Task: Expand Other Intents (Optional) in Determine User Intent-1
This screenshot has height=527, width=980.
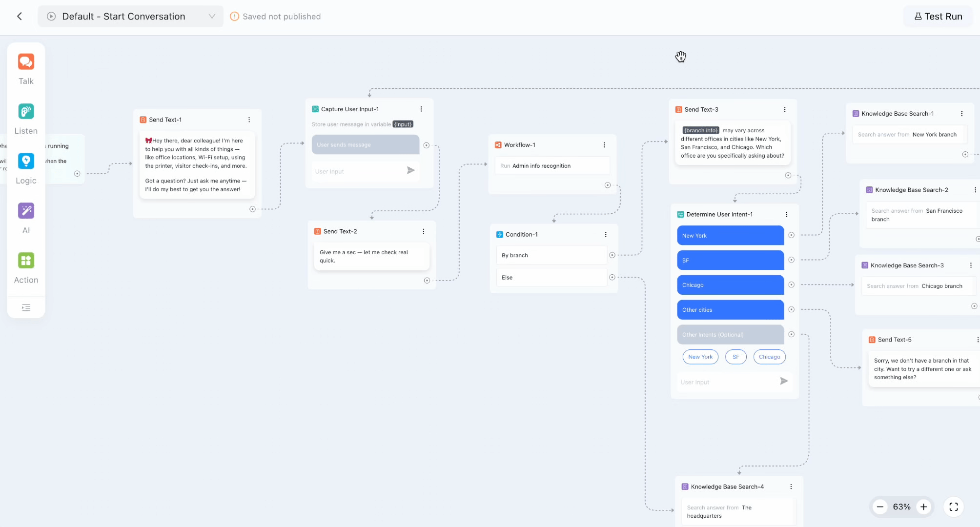Action: tap(730, 334)
